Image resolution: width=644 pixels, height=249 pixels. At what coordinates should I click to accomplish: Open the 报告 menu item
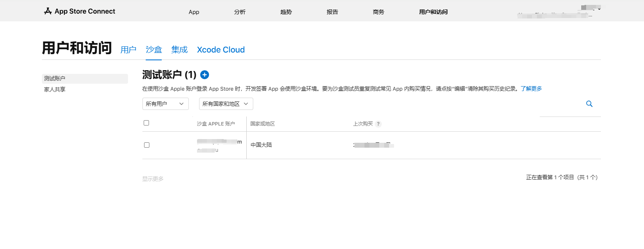point(332,12)
